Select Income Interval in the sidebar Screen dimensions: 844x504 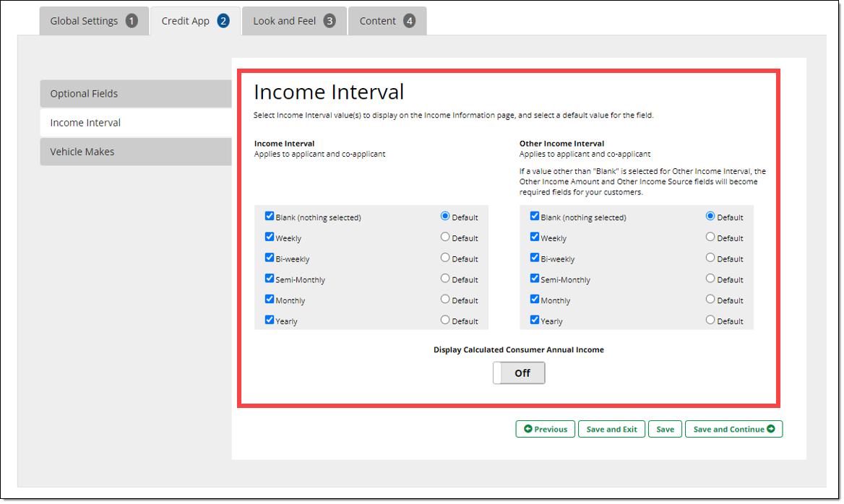tap(135, 123)
